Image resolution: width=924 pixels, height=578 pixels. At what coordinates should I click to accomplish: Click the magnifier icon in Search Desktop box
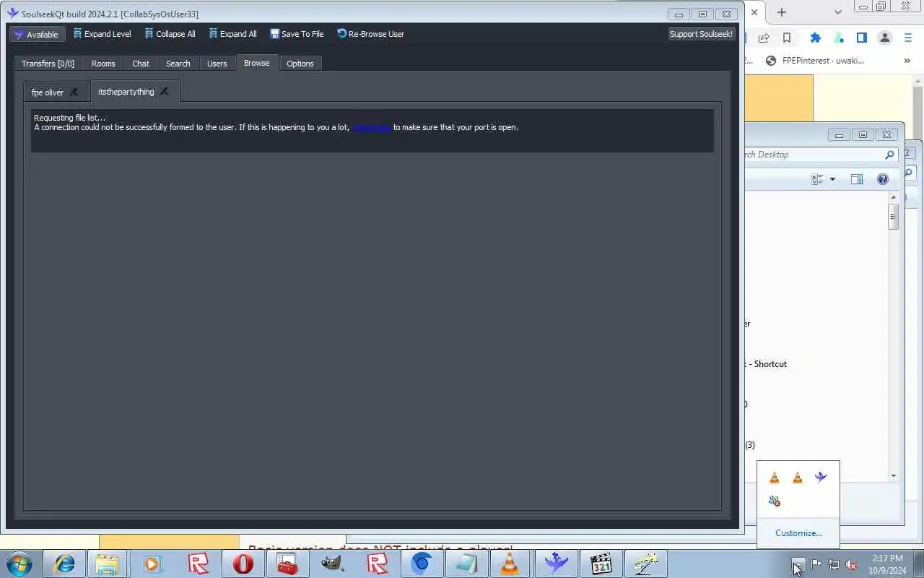(x=889, y=155)
